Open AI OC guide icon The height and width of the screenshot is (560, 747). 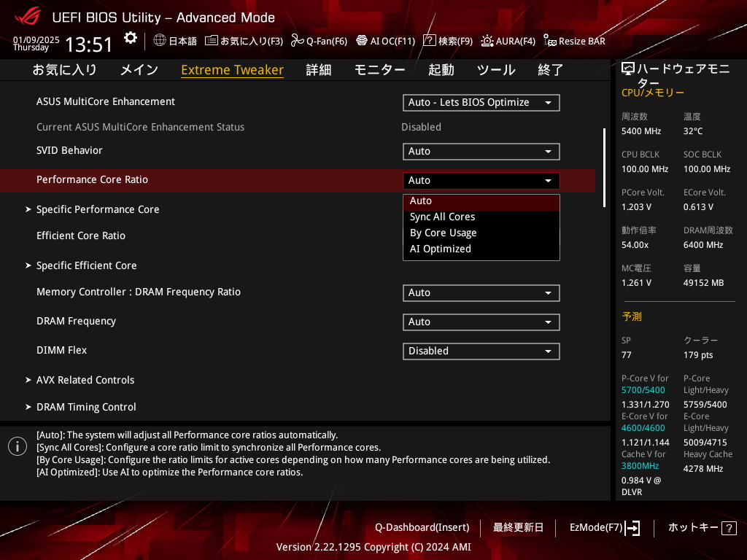[361, 41]
